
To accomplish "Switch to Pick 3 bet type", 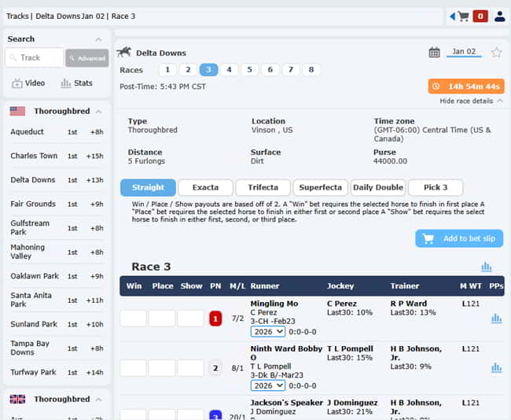I will point(436,187).
